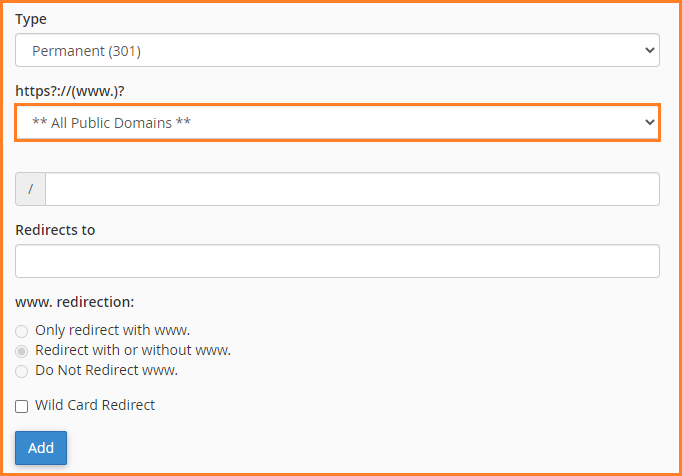Image resolution: width=682 pixels, height=476 pixels.
Task: Click the path input field after the slash
Action: [352, 189]
